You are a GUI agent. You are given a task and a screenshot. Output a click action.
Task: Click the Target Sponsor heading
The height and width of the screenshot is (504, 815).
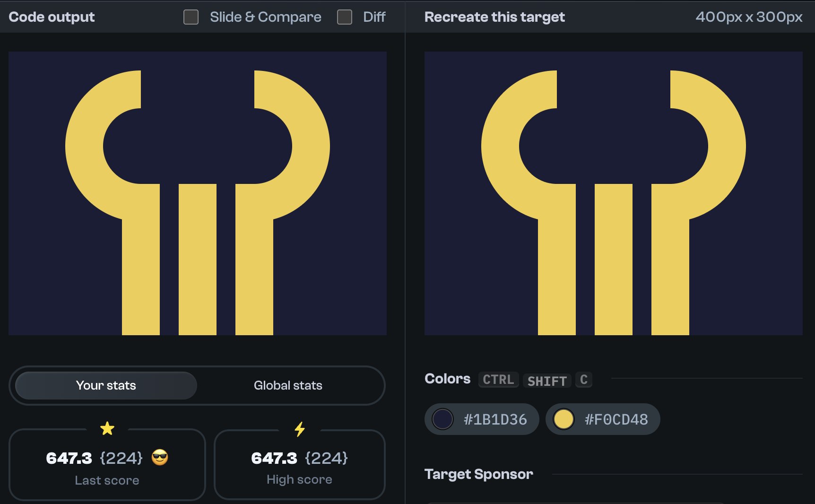point(479,474)
